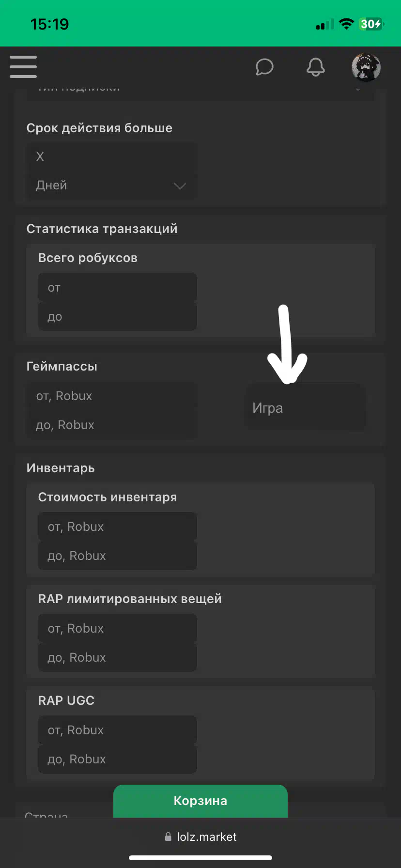Screen dimensions: 401x868
Task: Open the profile avatar picture
Action: click(x=366, y=67)
